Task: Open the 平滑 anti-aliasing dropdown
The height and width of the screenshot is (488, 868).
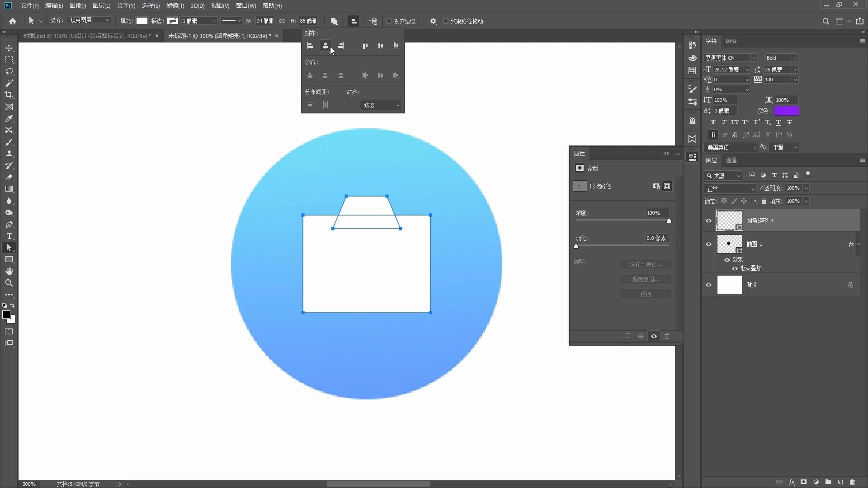Action: (784, 147)
